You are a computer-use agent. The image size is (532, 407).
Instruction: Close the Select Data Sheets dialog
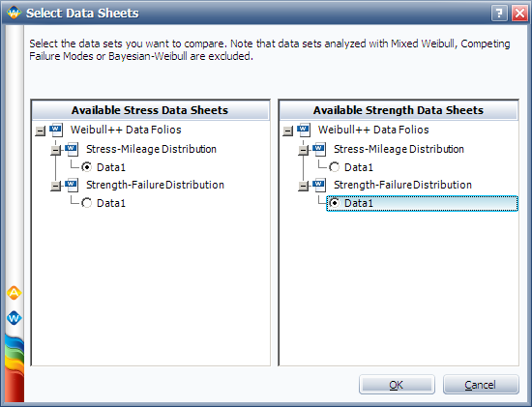tap(519, 14)
